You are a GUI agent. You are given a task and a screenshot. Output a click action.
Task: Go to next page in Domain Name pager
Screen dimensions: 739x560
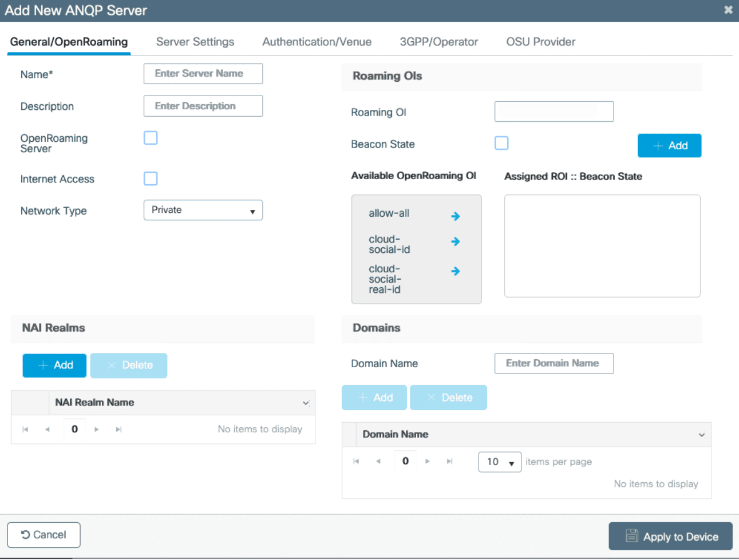tap(427, 462)
